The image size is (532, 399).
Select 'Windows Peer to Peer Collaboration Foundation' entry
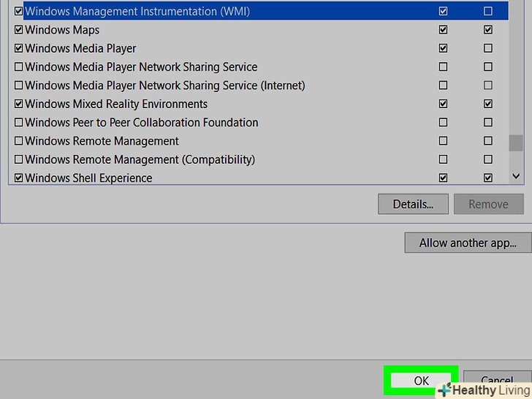(x=142, y=122)
